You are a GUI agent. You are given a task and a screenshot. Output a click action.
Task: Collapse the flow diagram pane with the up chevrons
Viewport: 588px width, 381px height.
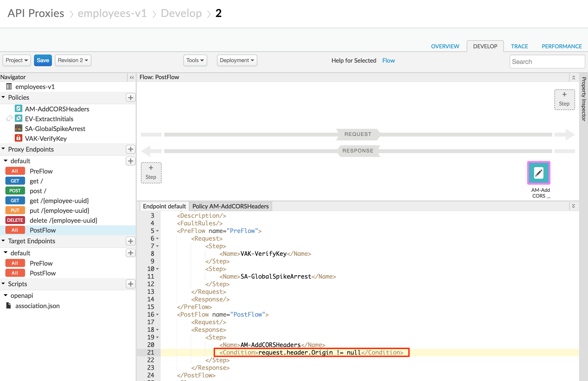click(x=573, y=77)
